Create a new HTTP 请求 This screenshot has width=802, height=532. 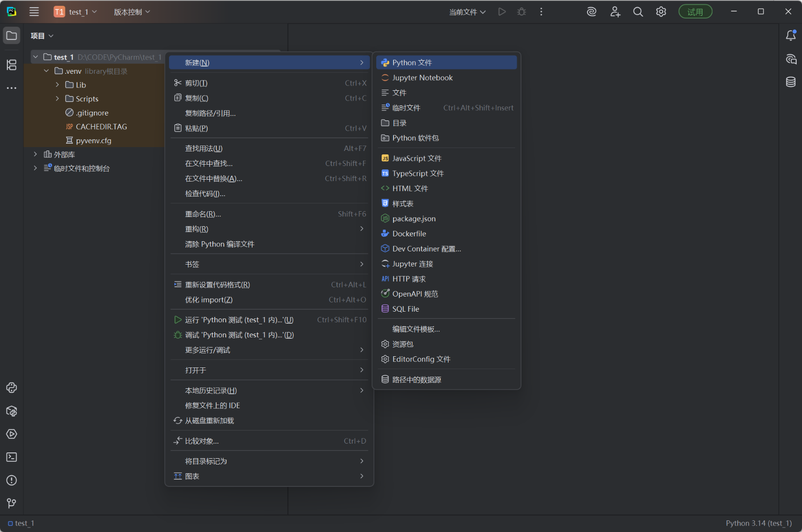[x=447, y=279]
